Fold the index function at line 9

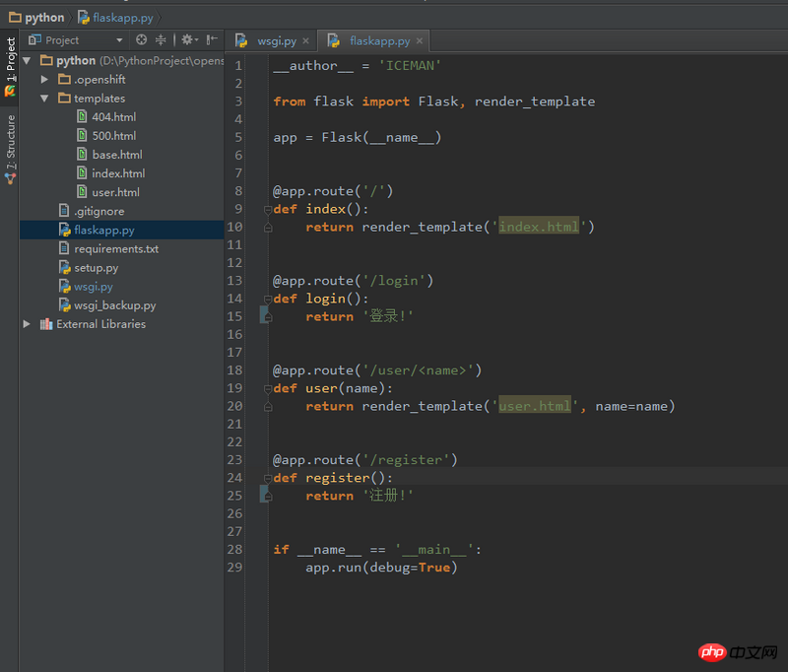(x=267, y=209)
